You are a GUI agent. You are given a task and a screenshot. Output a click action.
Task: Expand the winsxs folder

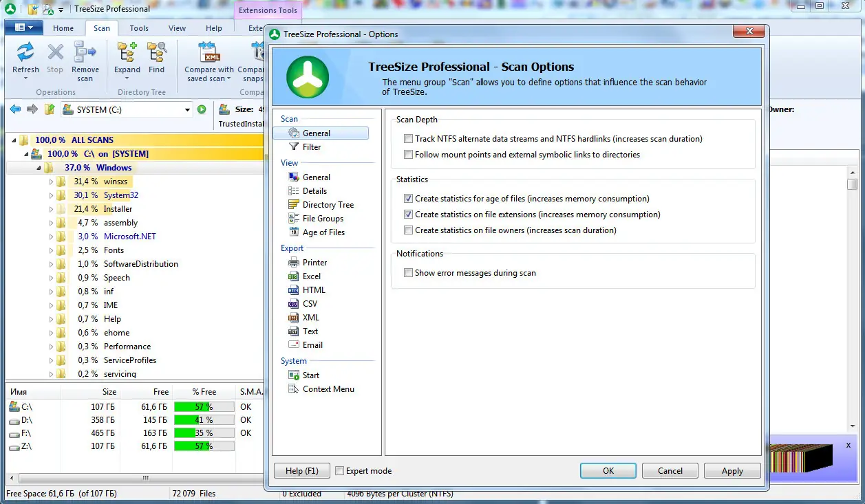[x=51, y=182]
